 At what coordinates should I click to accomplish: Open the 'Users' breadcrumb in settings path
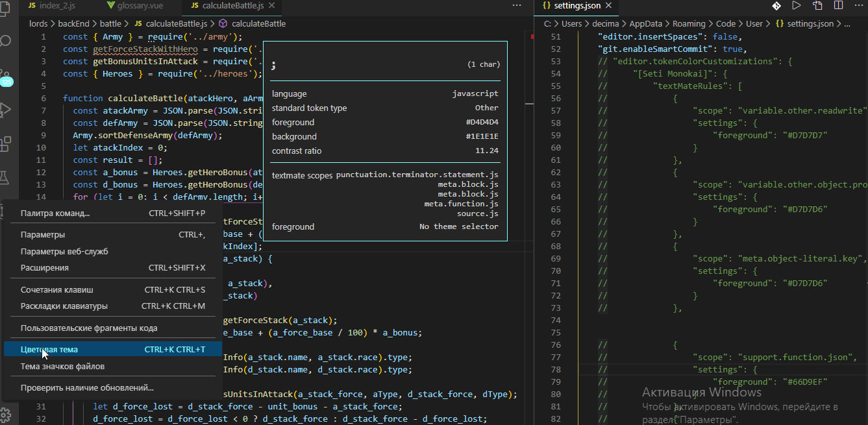pyautogui.click(x=572, y=23)
